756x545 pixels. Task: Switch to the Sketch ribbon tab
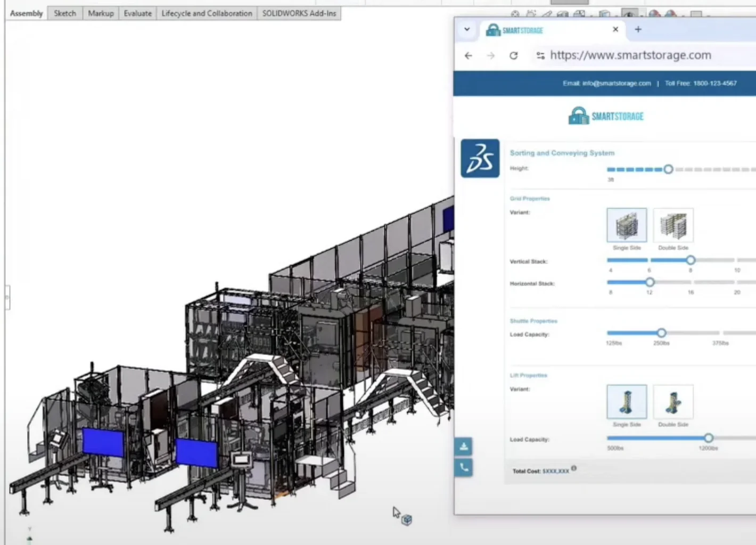point(65,13)
